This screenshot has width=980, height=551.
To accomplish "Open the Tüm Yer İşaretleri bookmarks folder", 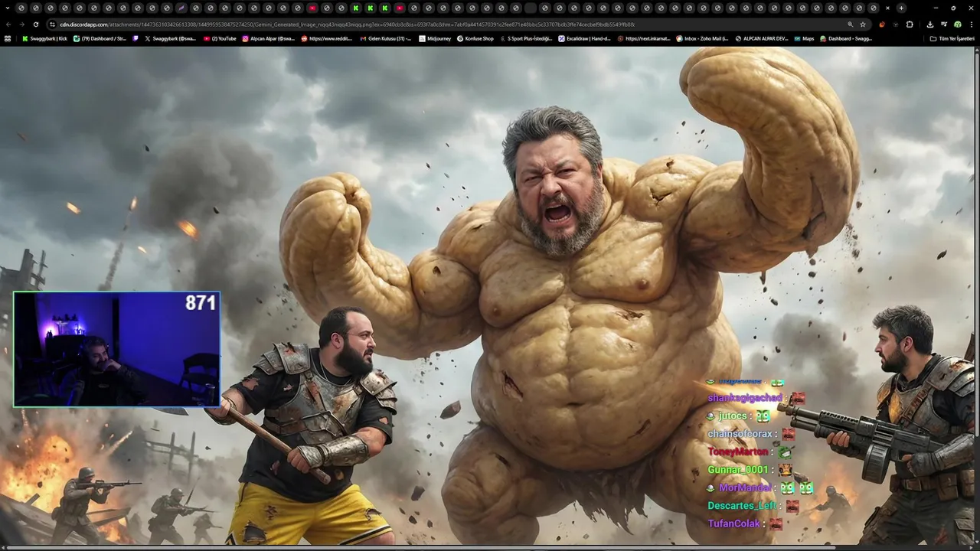I will pos(952,38).
